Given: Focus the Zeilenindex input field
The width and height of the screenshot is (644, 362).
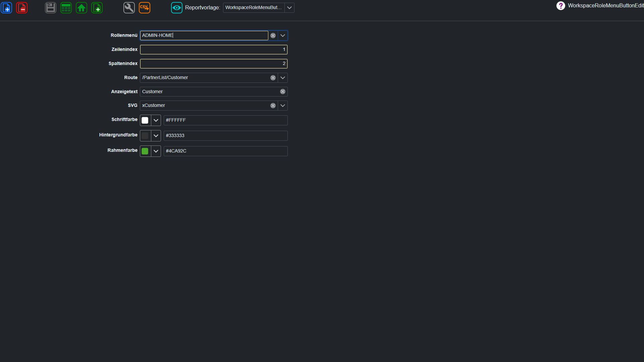Looking at the screenshot, I should click(x=214, y=50).
